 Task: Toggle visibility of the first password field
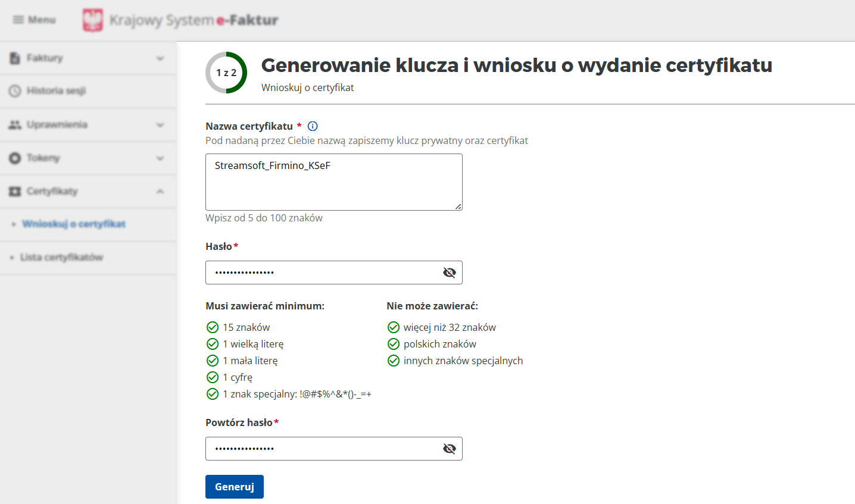pyautogui.click(x=450, y=272)
